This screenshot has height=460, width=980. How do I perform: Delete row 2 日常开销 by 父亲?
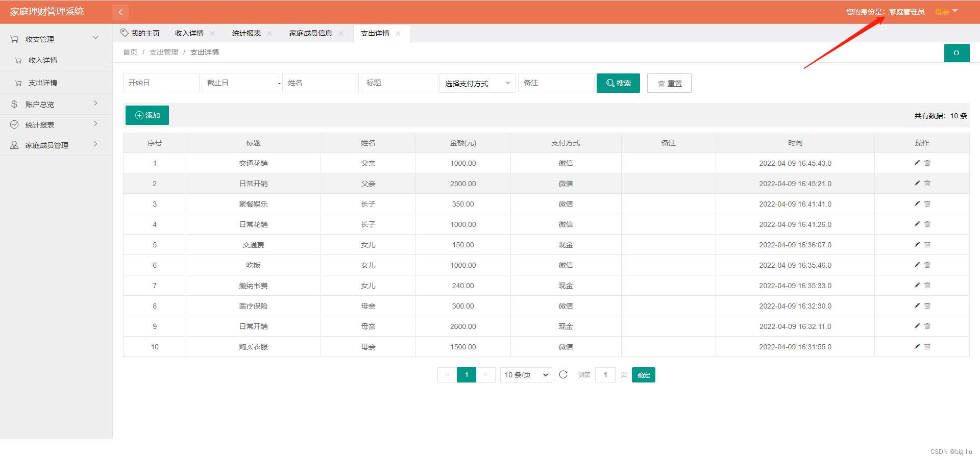[927, 183]
